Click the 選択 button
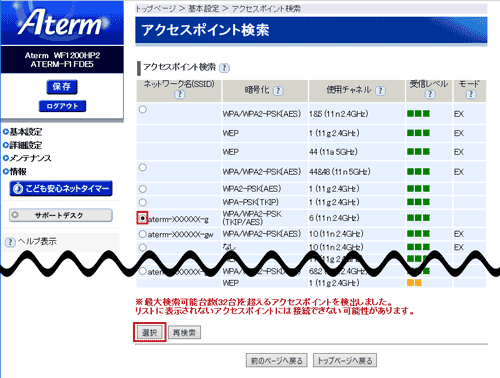The height and width of the screenshot is (378, 500). point(149,332)
